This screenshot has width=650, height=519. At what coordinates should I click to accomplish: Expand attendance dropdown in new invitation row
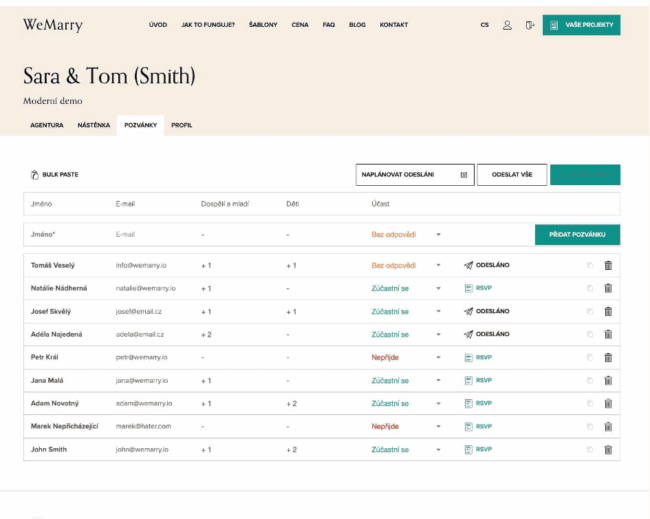438,235
